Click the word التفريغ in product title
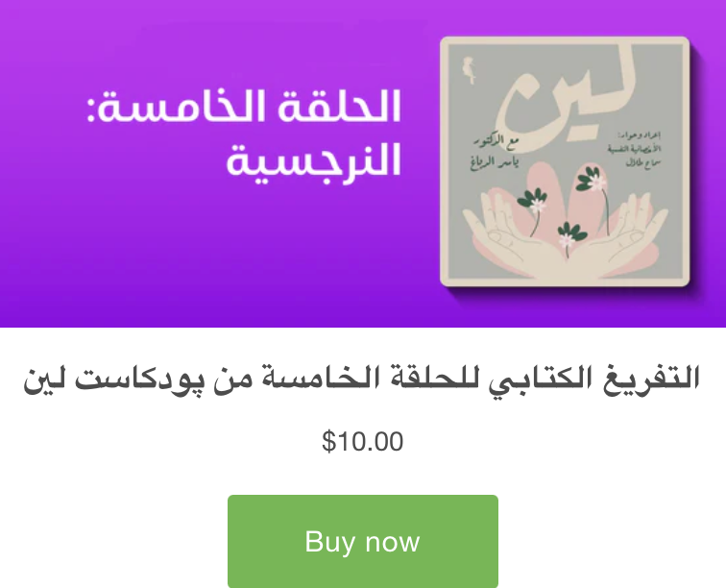726x588 pixels. (651, 379)
